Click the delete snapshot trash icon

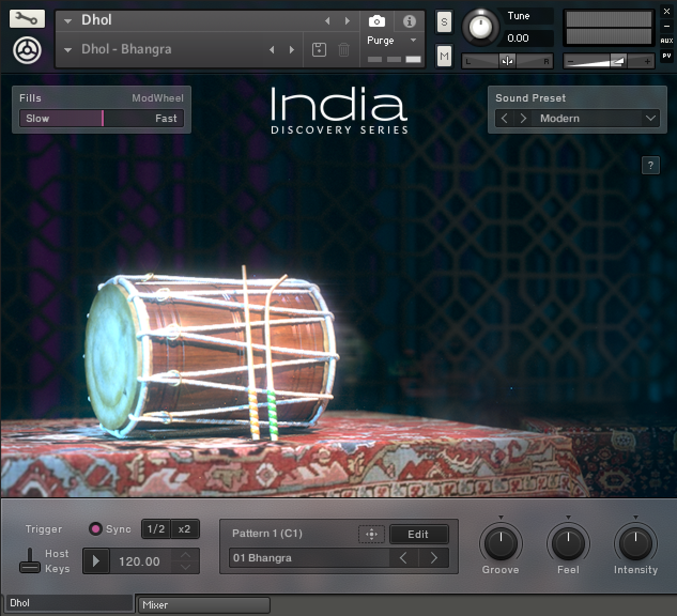click(x=344, y=50)
